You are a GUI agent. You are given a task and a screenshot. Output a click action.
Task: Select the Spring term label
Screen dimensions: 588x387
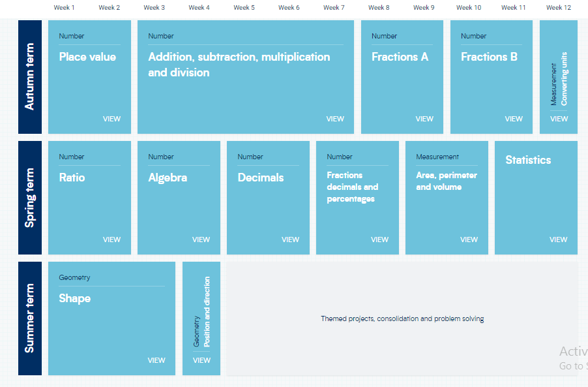tap(30, 198)
